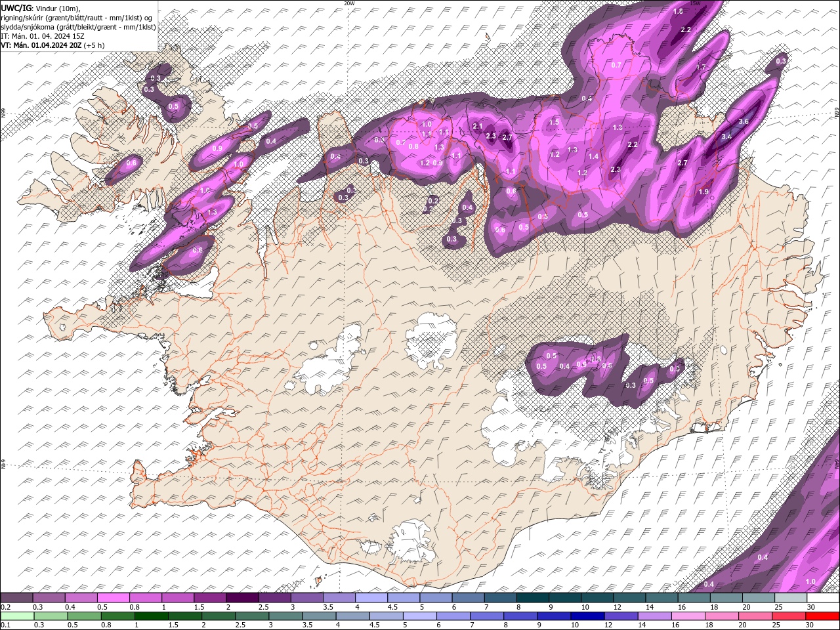Image resolution: width=840 pixels, height=630 pixels.
Task: Click the darkest green 1 swatch in lower legend
Action: coord(152,616)
